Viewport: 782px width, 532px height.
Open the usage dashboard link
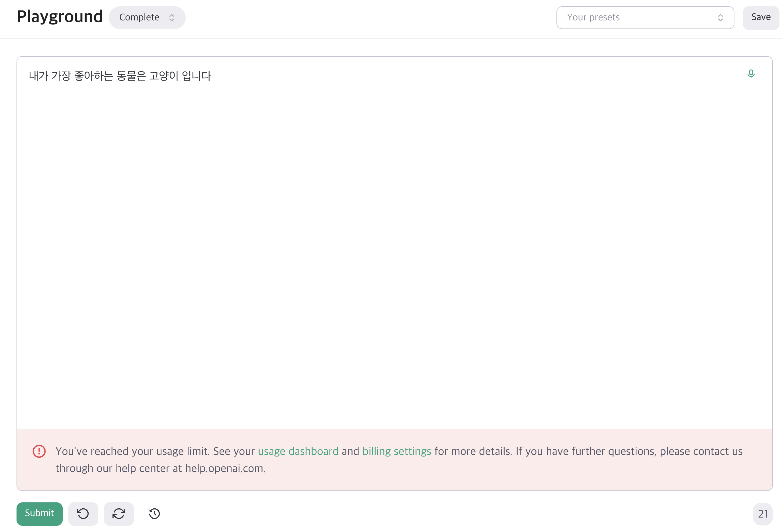[x=298, y=451]
